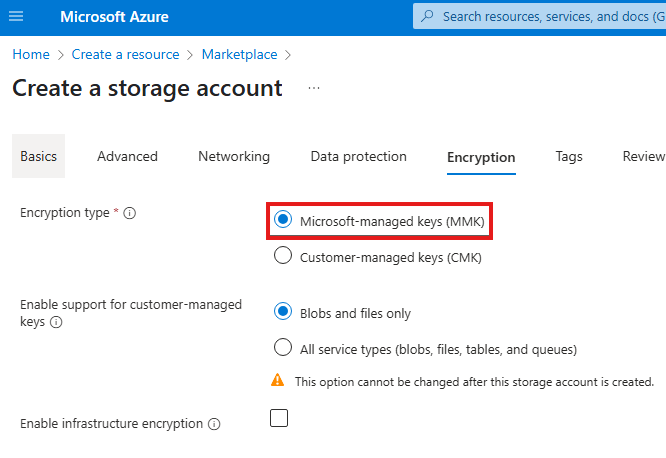This screenshot has width=666, height=458.
Task: Go to the Networking tab
Action: pyautogui.click(x=234, y=156)
